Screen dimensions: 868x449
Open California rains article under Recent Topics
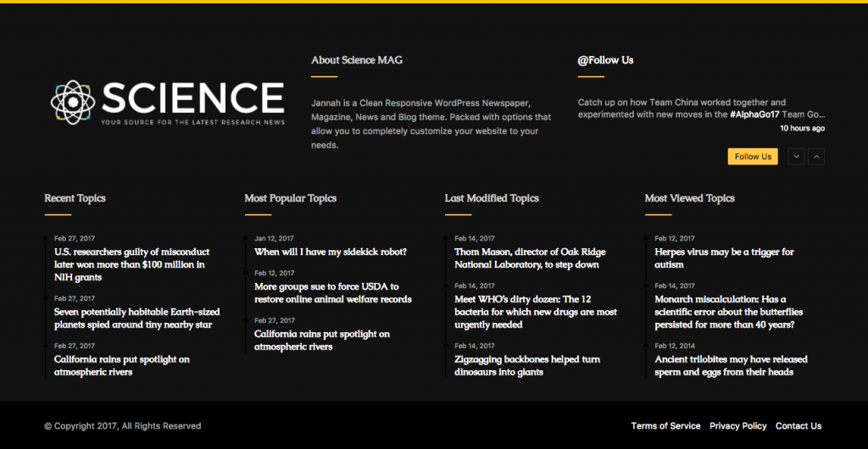(x=121, y=366)
